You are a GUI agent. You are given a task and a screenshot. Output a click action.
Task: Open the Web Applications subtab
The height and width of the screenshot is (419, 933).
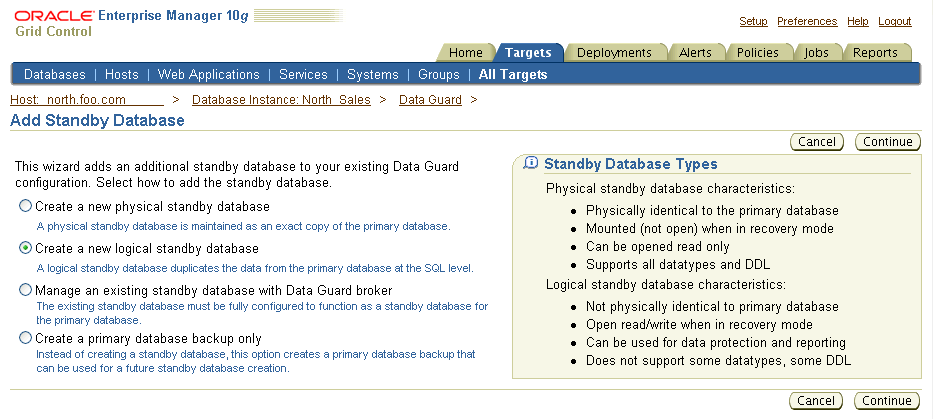coord(208,75)
